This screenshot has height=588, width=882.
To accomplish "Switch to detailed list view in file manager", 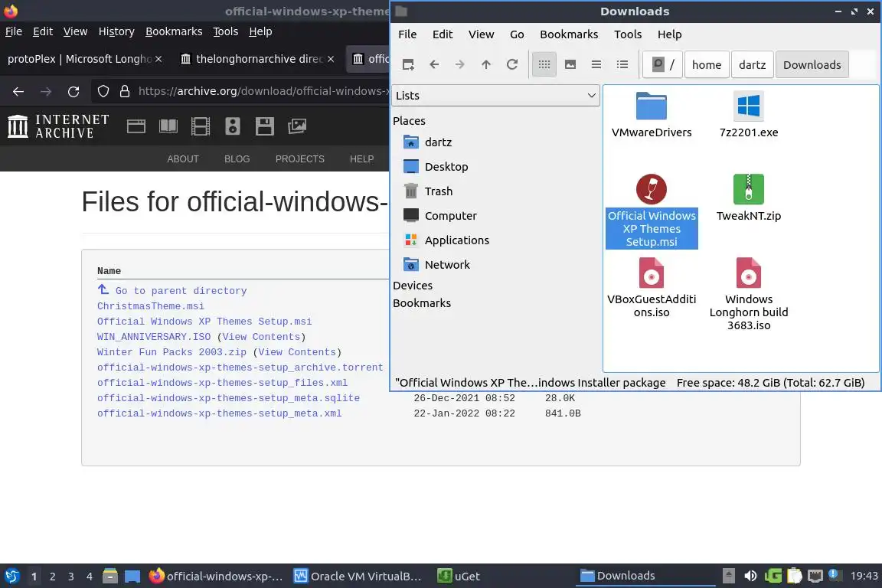I will point(622,65).
